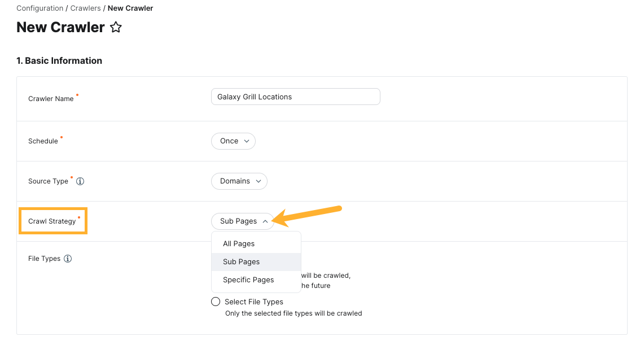Choose Sub Pages option in the list
The width and height of the screenshot is (644, 345).
256,261
